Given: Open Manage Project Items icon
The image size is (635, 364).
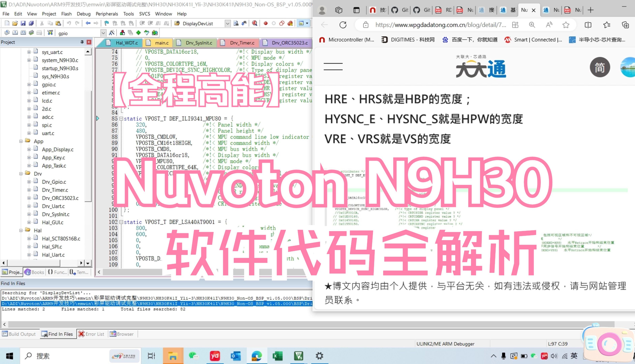Looking at the screenshot, I should click(122, 33).
